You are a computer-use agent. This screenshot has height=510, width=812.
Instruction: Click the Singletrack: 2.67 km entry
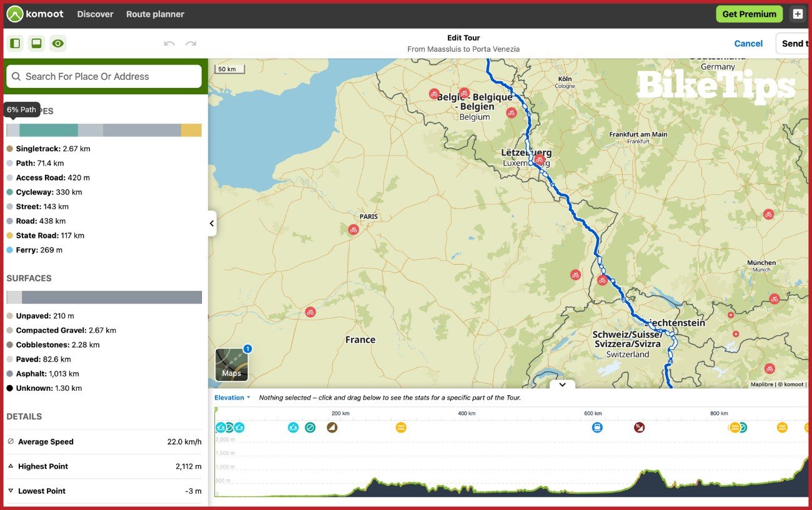click(x=49, y=149)
